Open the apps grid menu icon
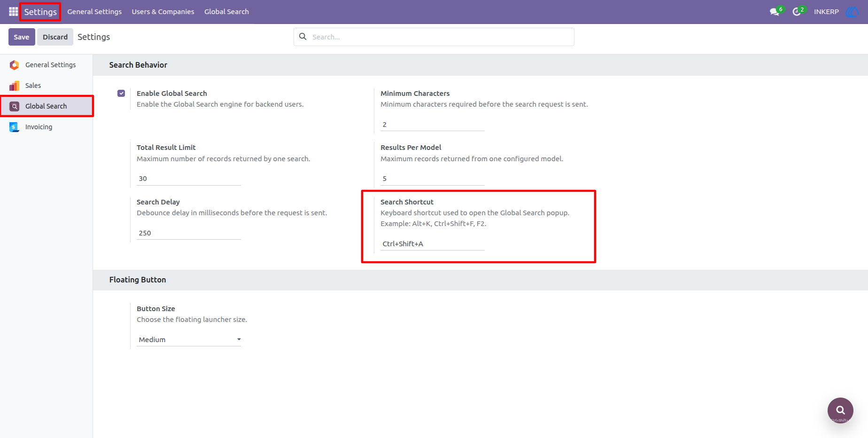Viewport: 868px width, 438px height. tap(13, 11)
